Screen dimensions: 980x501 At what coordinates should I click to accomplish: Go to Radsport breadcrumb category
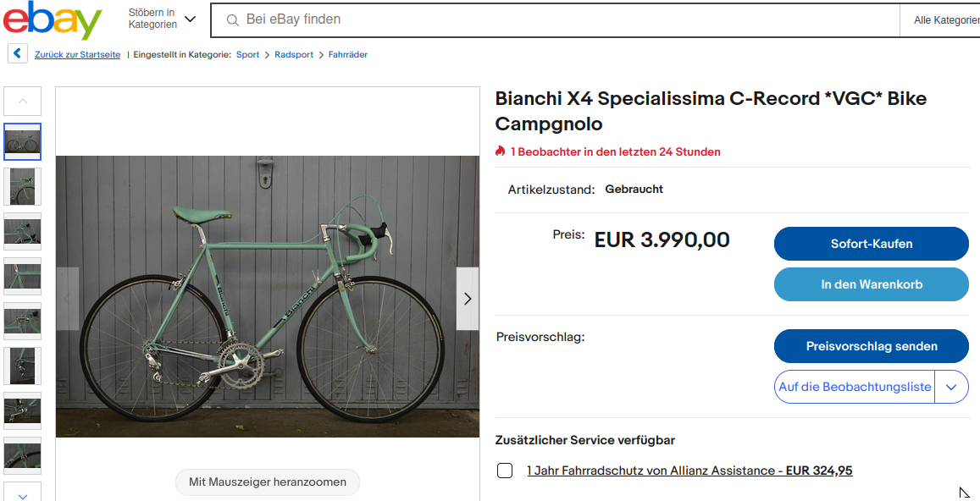(293, 55)
